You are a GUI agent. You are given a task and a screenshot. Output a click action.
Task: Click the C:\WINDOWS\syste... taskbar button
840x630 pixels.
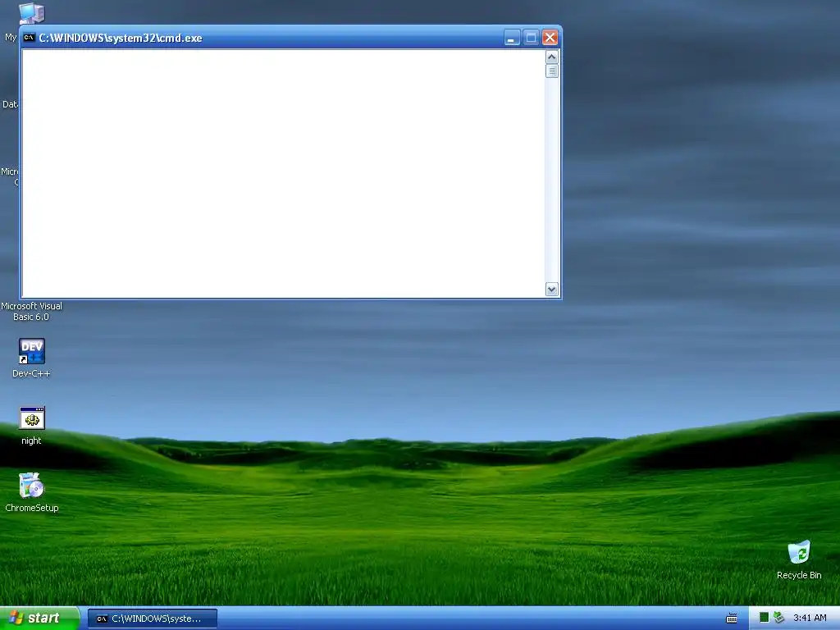point(153,619)
